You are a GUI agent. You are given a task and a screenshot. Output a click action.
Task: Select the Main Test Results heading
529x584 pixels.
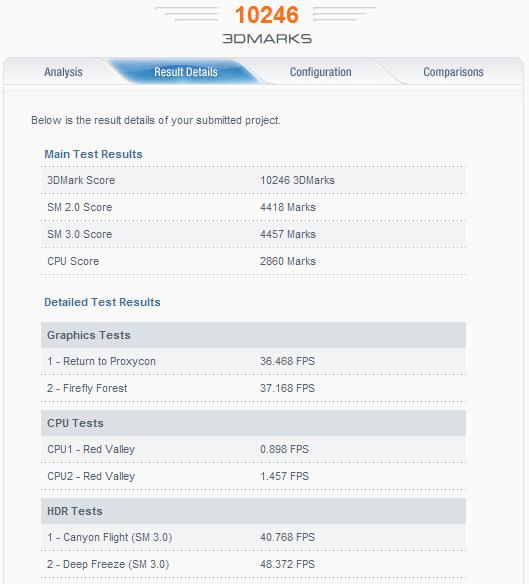93,154
